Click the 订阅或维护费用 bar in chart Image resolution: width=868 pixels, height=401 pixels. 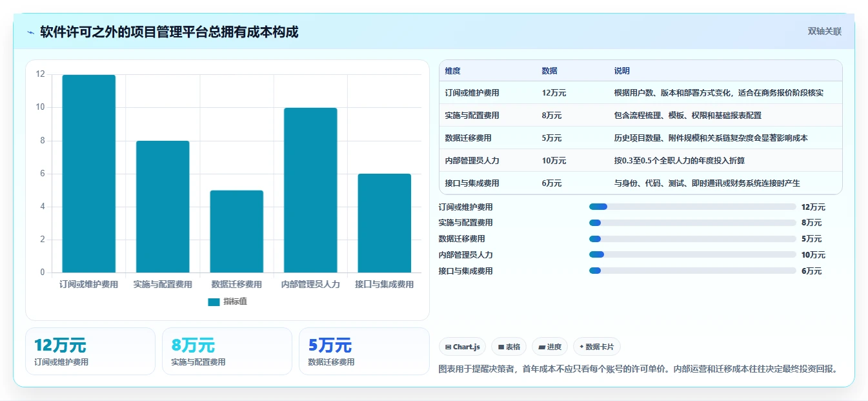(x=89, y=174)
